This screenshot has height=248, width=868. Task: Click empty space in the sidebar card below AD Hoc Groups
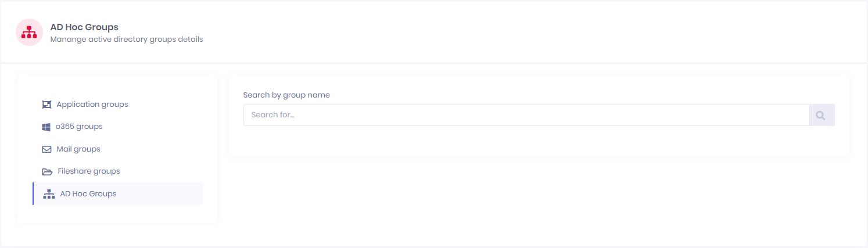pyautogui.click(x=118, y=214)
